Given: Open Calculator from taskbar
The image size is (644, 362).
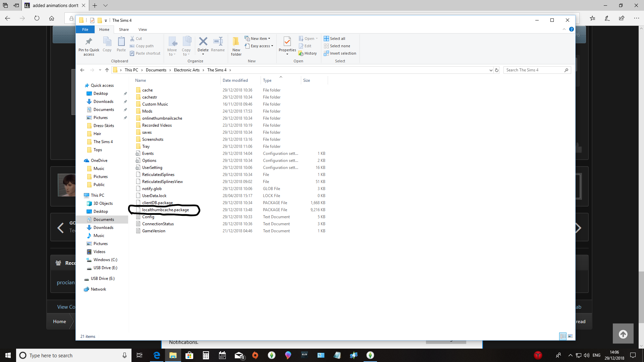Looking at the screenshot, I should (206, 355).
